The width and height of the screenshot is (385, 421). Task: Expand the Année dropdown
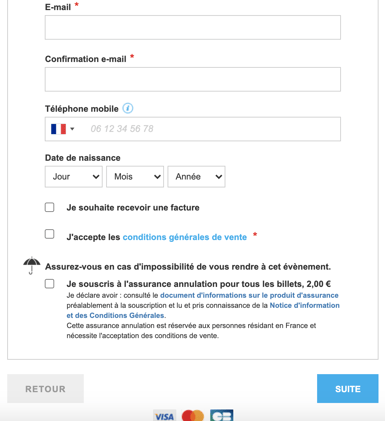click(x=196, y=177)
